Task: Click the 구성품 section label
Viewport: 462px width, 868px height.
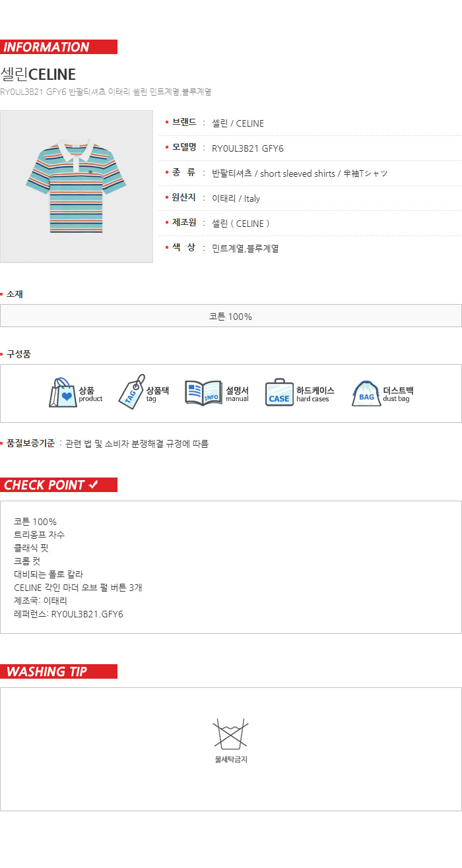Action: click(x=18, y=354)
